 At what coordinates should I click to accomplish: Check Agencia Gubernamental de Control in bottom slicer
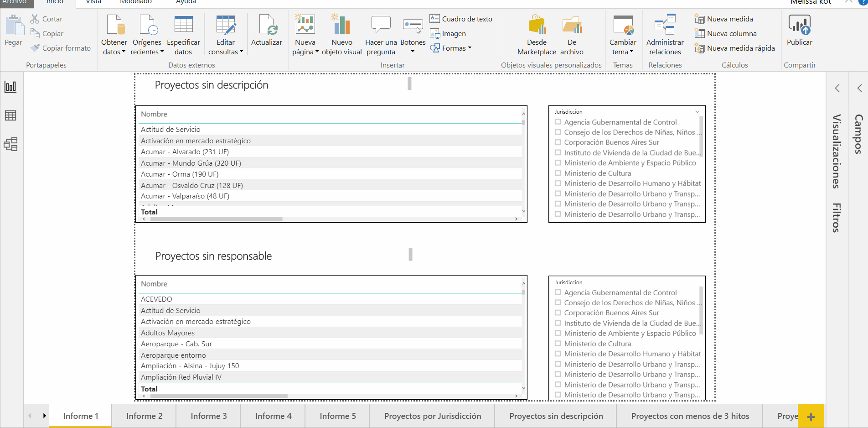558,292
